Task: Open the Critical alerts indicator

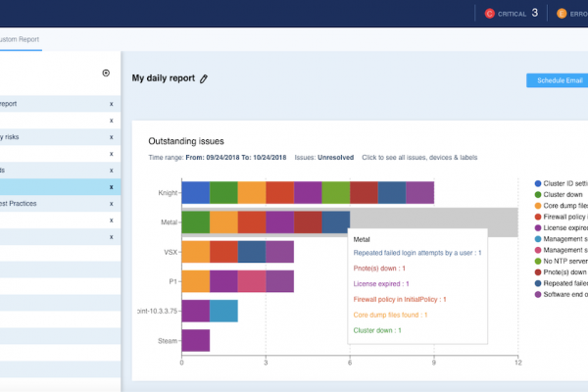Action: 512,14
